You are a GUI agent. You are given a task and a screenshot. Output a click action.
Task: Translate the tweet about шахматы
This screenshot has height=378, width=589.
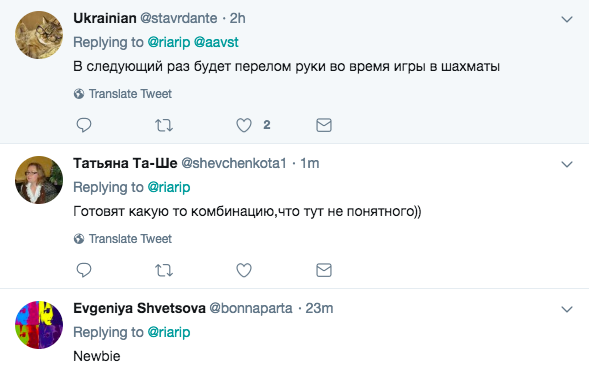(x=123, y=94)
